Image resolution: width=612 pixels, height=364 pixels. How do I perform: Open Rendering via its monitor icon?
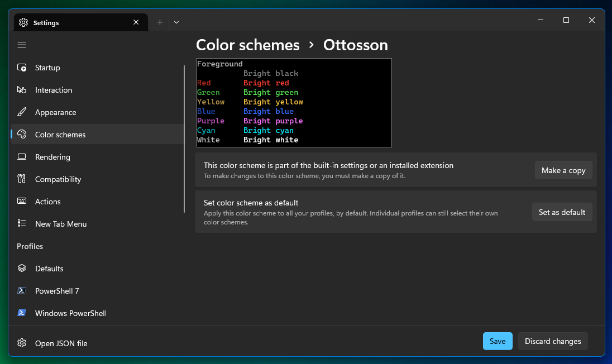point(21,157)
